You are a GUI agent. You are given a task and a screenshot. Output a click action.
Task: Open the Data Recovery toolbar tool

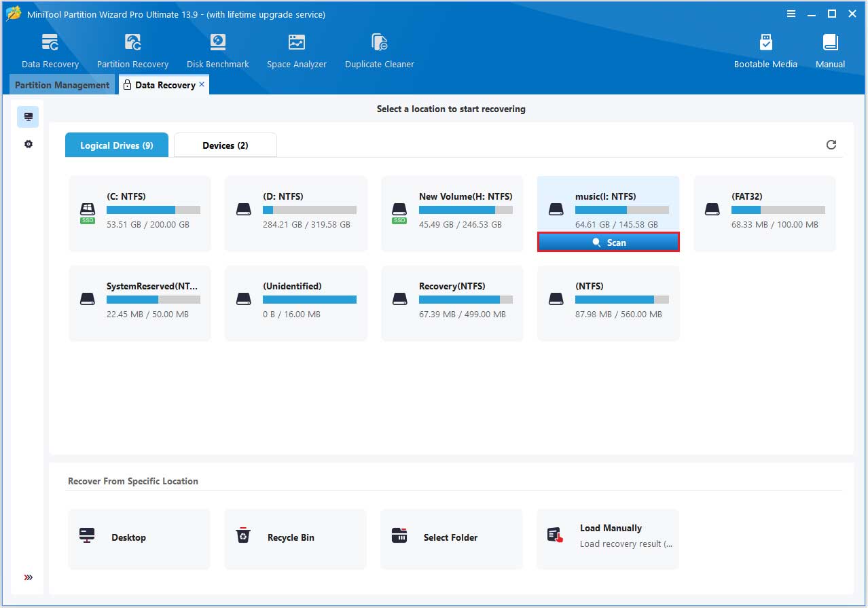coord(50,51)
